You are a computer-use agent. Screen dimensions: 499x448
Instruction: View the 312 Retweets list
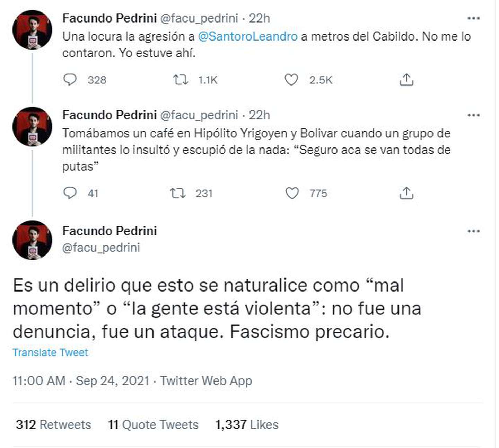coord(53,424)
